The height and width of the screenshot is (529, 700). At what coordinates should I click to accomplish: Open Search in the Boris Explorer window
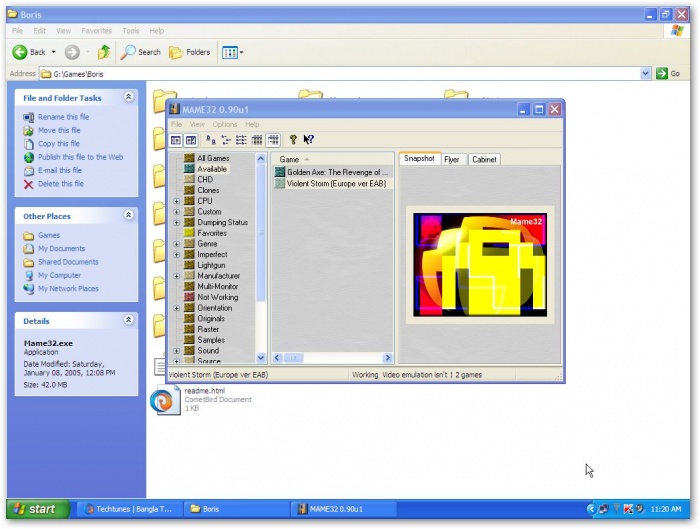pos(141,52)
